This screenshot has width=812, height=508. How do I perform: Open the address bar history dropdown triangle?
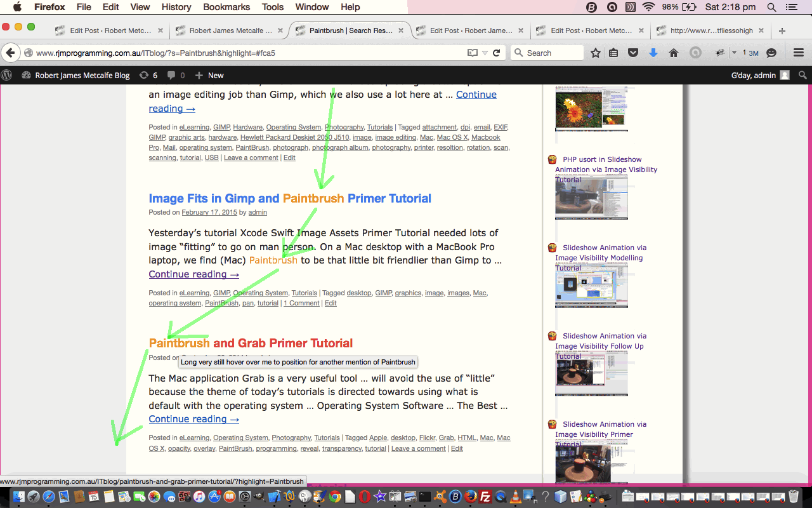click(x=485, y=53)
